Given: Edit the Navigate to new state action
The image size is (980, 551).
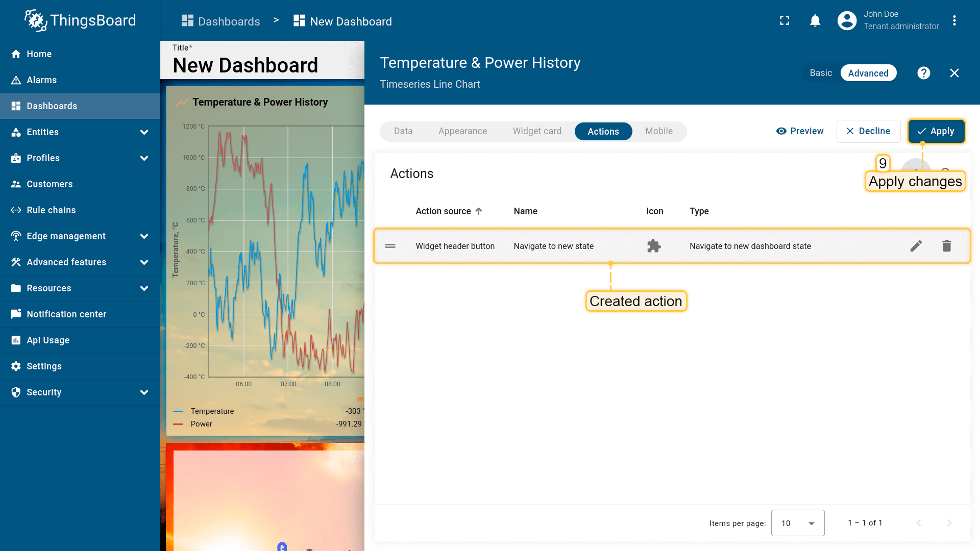Looking at the screenshot, I should pyautogui.click(x=916, y=246).
